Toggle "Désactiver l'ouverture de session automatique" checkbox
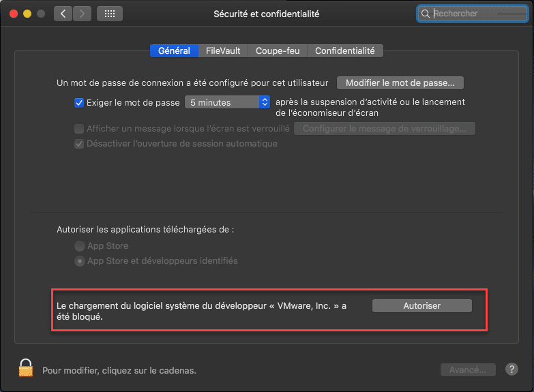This screenshot has width=534, height=392. click(x=79, y=144)
